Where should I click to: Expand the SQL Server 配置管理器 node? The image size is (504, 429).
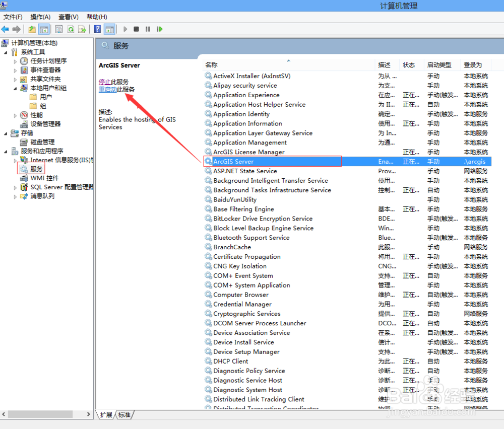(15, 187)
